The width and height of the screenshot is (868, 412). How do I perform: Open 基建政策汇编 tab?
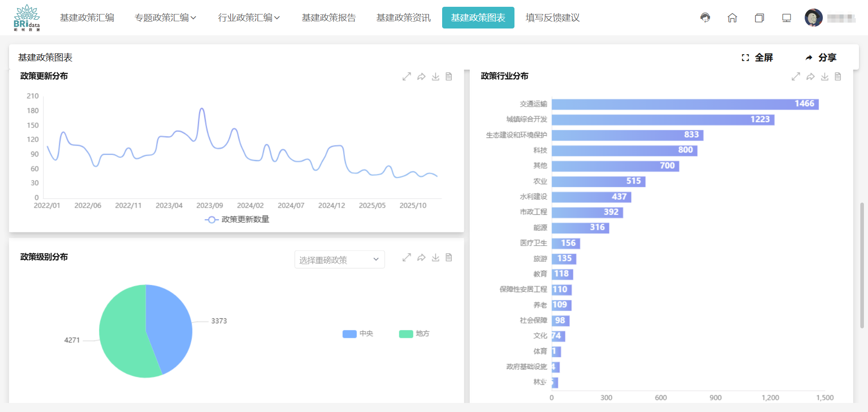point(87,18)
